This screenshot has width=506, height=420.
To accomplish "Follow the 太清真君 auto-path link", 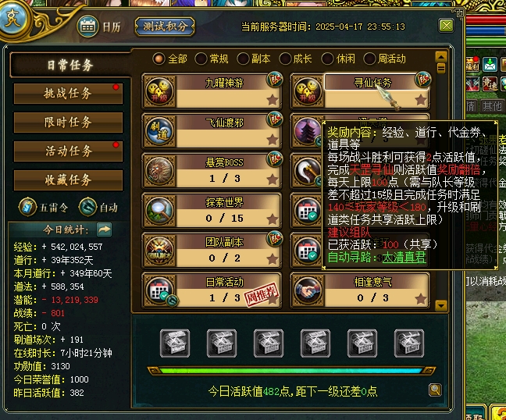I will tap(404, 258).
